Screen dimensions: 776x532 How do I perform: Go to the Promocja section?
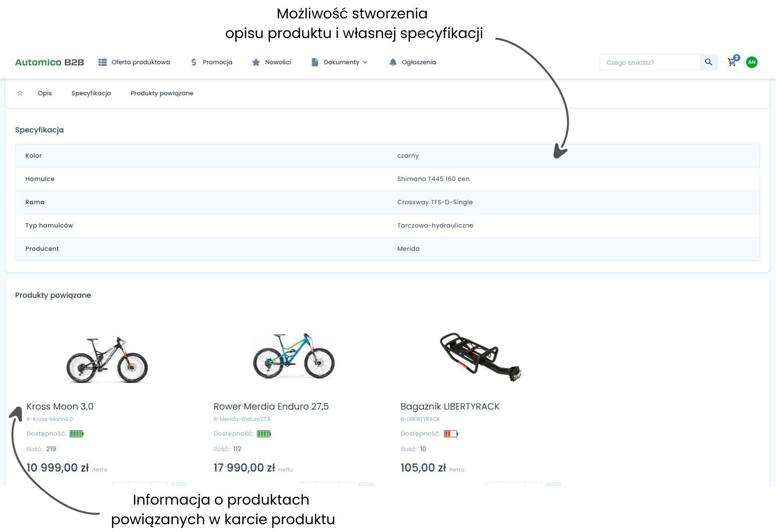(x=212, y=62)
